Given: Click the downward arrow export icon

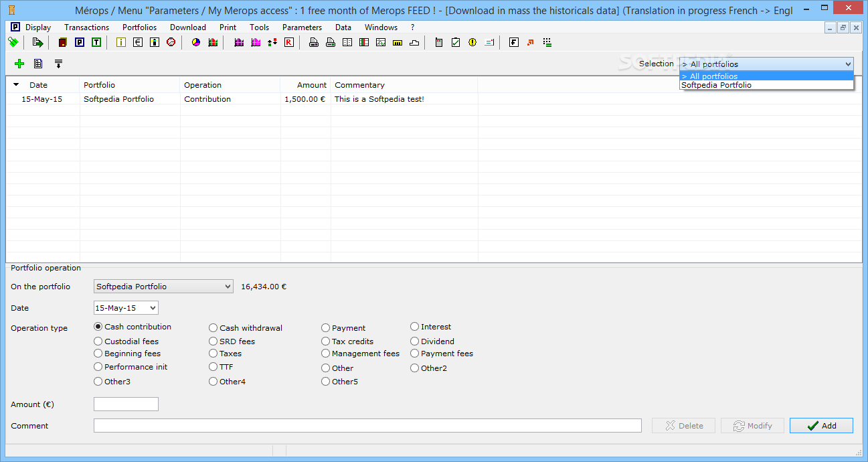Looking at the screenshot, I should [x=58, y=64].
